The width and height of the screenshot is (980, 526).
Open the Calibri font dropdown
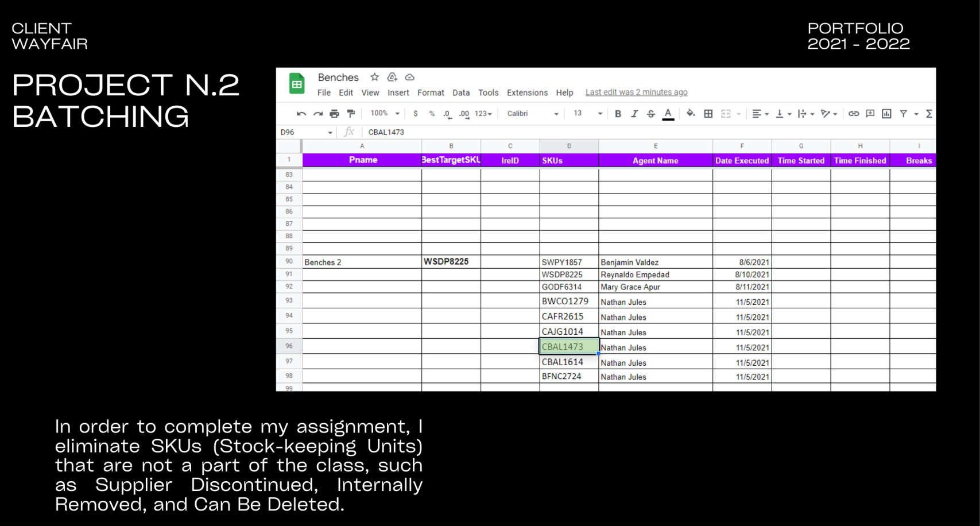533,114
